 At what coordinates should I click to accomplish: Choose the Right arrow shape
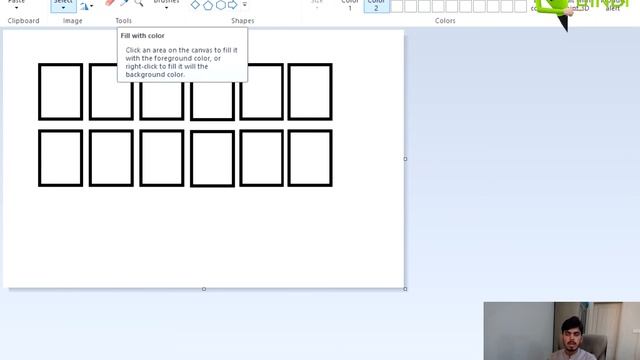click(233, 5)
